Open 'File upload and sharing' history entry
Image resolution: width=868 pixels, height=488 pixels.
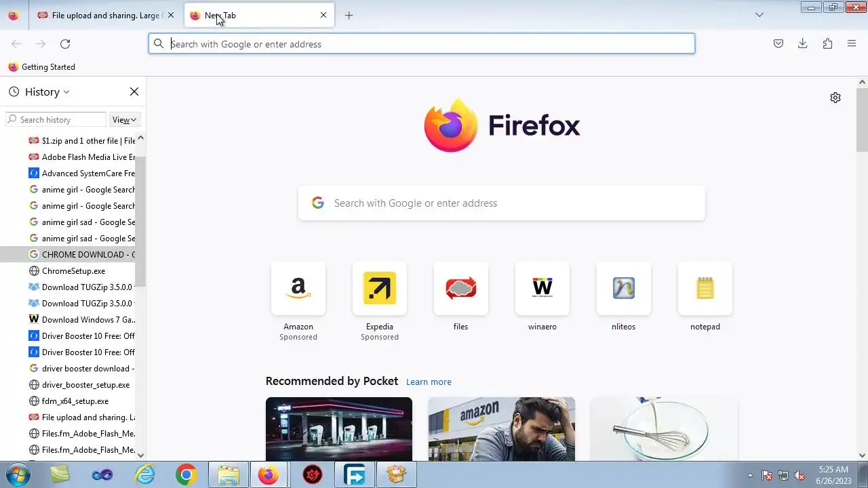point(81,418)
